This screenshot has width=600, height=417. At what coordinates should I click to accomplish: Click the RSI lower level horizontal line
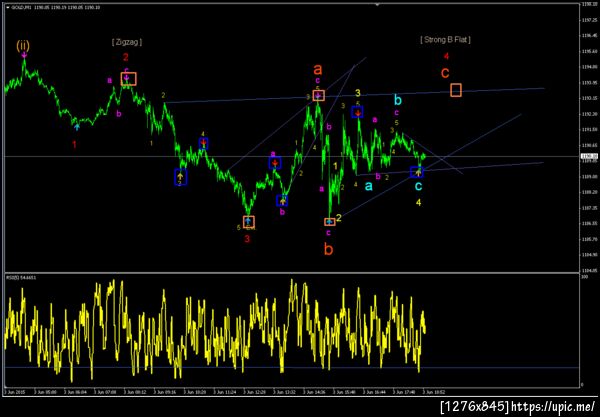pos(292,368)
